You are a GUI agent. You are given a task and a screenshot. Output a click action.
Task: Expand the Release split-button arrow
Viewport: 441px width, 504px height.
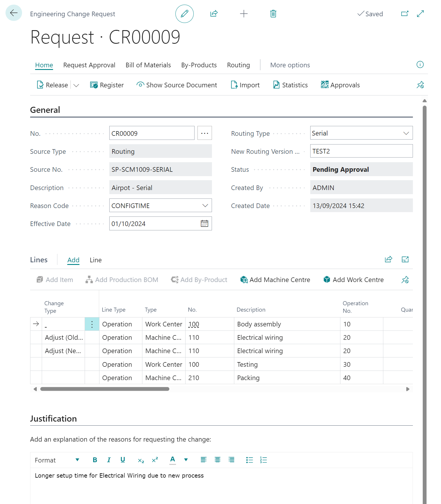[76, 85]
